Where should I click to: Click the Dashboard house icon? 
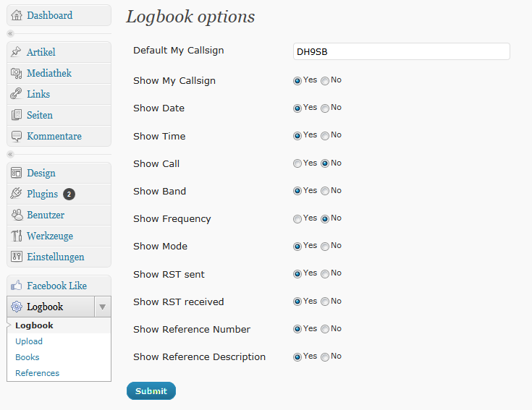[x=16, y=15]
